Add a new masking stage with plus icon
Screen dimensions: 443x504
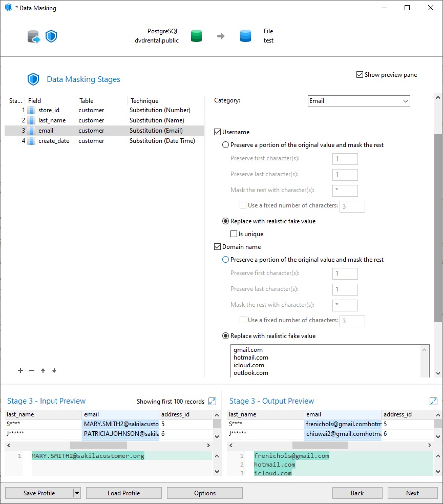tap(20, 370)
